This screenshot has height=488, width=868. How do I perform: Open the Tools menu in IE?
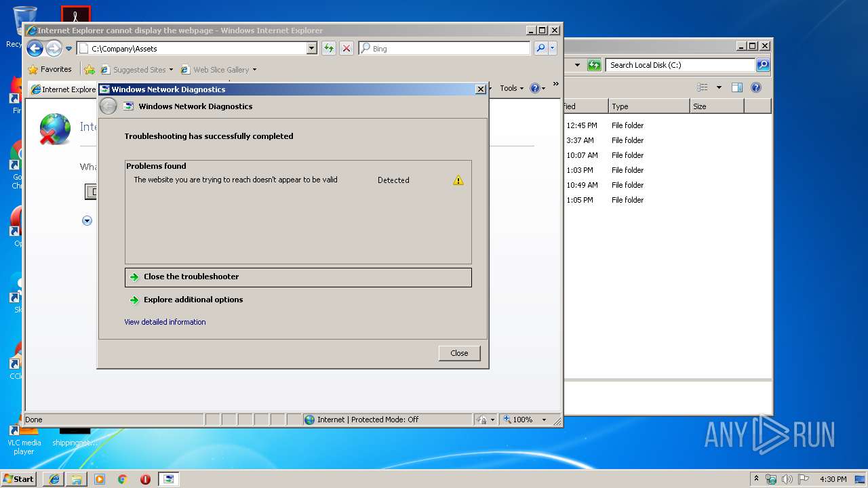coord(512,88)
